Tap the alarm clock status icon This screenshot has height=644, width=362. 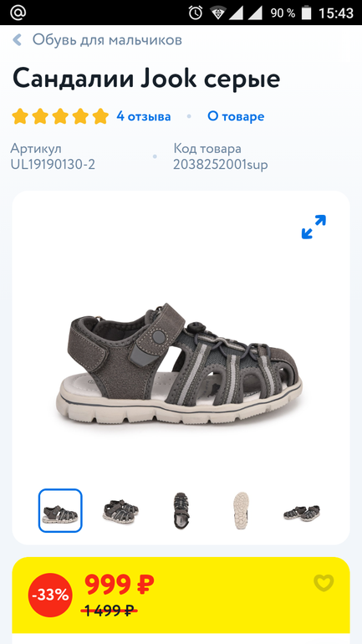click(196, 13)
